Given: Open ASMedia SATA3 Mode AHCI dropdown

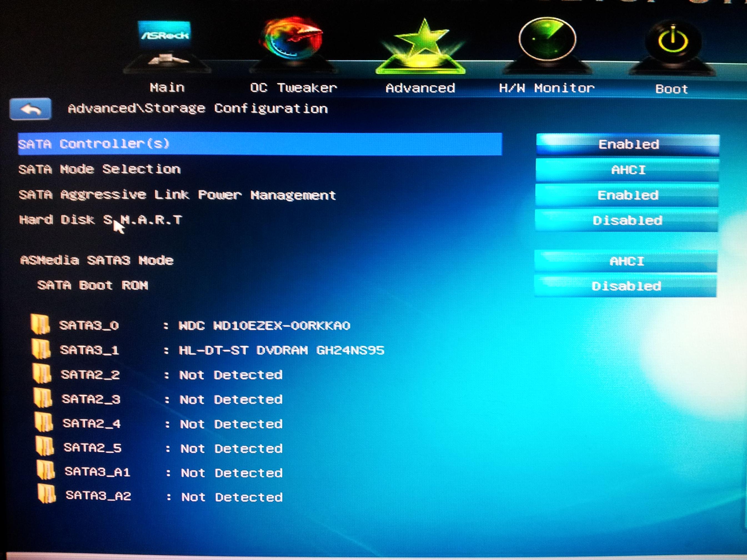Looking at the screenshot, I should (x=626, y=261).
